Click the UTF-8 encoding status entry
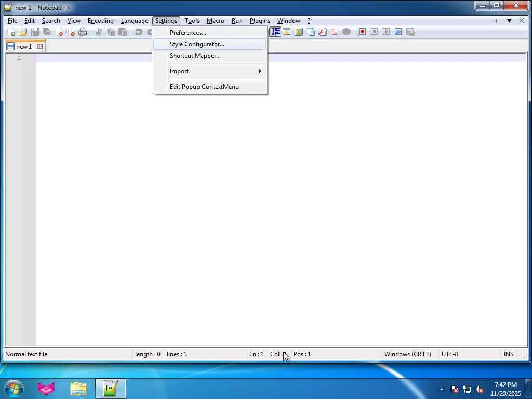532x399 pixels. click(x=449, y=354)
